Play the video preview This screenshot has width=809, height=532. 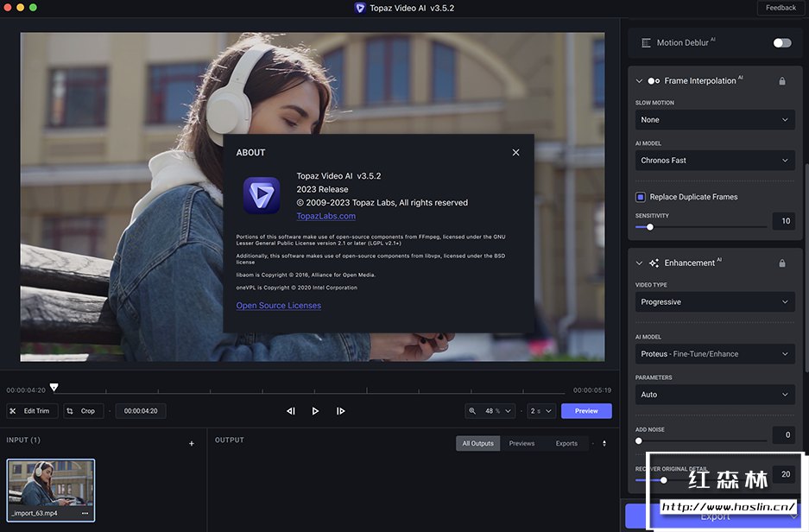click(315, 411)
